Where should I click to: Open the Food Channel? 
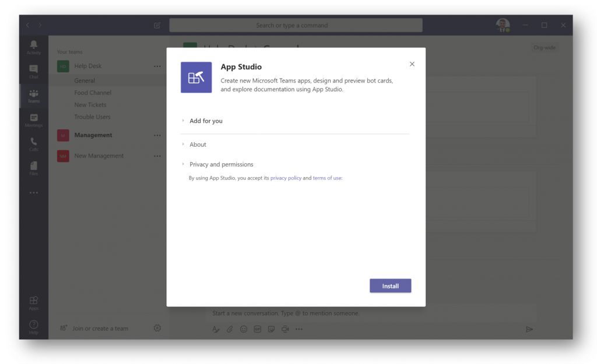coord(93,93)
